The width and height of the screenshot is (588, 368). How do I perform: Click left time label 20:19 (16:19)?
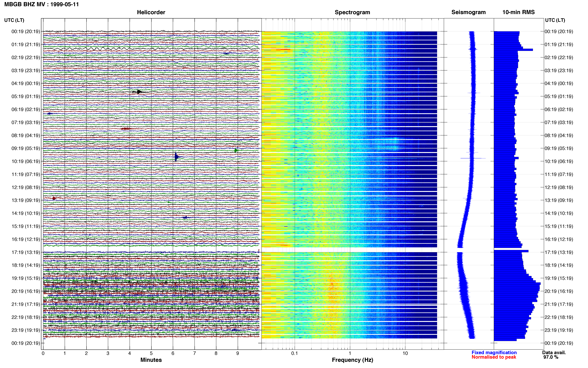[x=26, y=291]
